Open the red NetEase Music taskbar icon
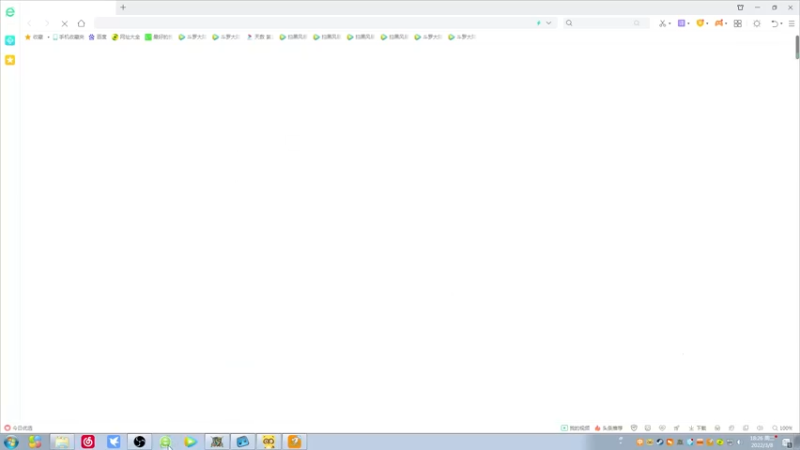The image size is (800, 450). click(88, 442)
